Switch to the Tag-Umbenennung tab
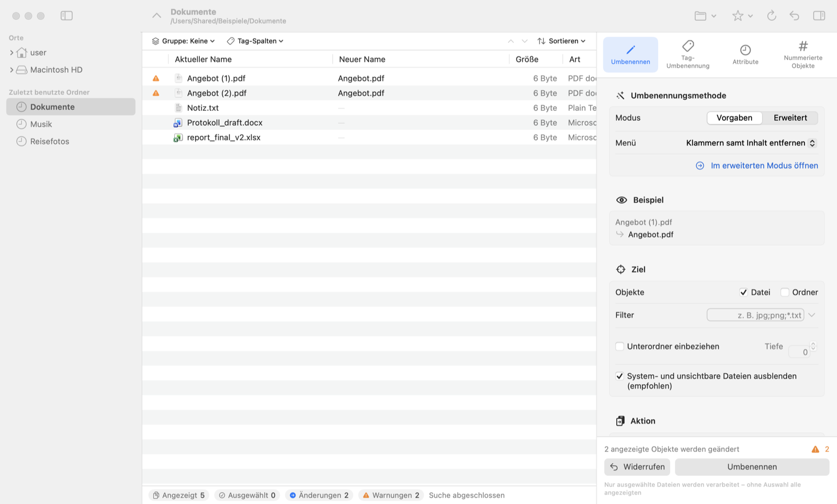 coord(688,54)
